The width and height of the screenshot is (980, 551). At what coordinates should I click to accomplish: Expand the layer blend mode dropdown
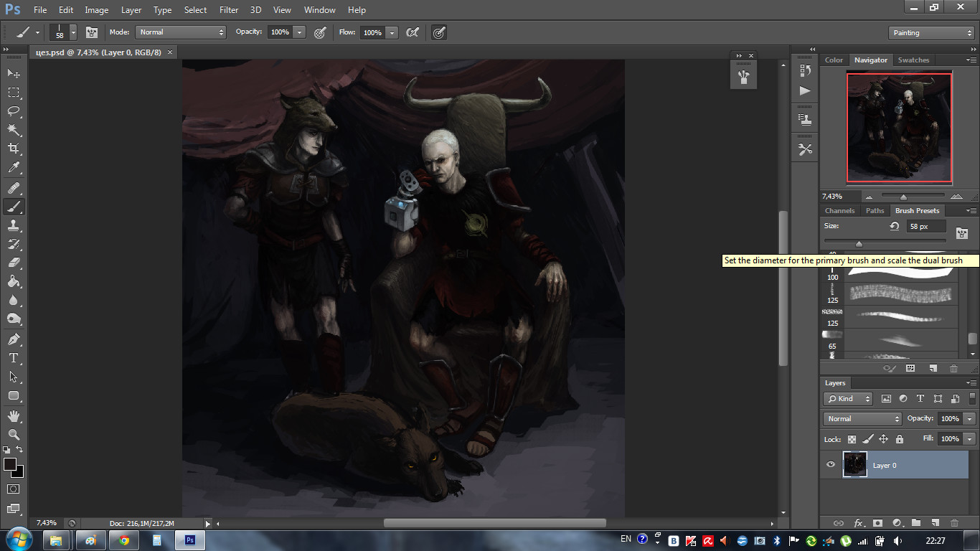point(862,419)
